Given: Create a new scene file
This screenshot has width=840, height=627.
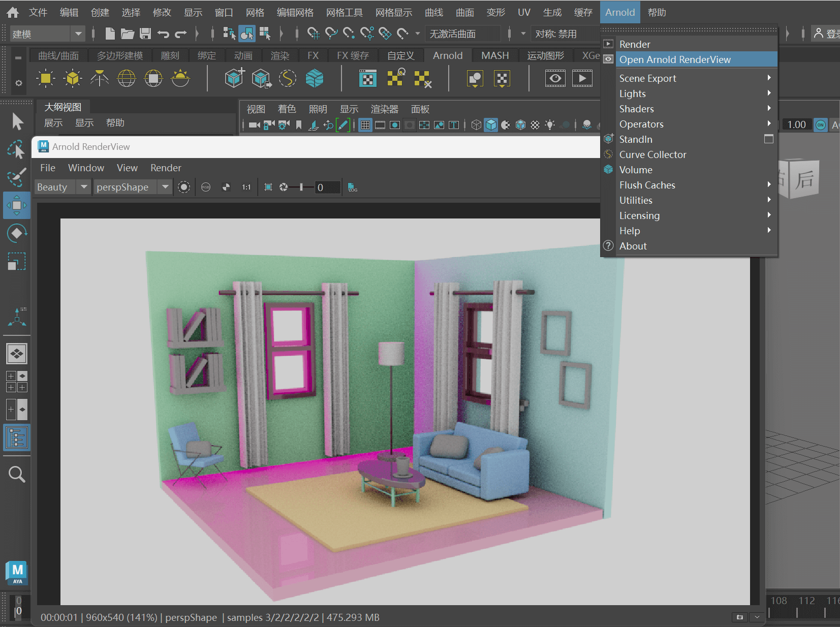Looking at the screenshot, I should tap(110, 34).
